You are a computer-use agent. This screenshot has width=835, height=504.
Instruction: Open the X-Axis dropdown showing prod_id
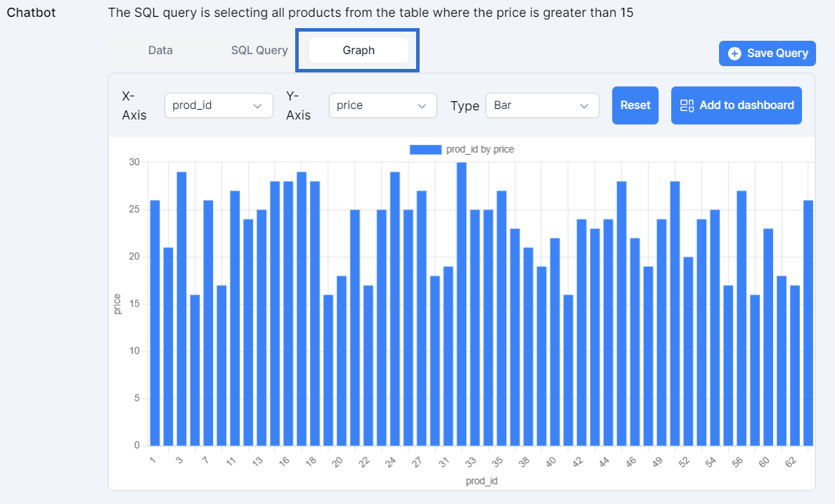point(218,105)
